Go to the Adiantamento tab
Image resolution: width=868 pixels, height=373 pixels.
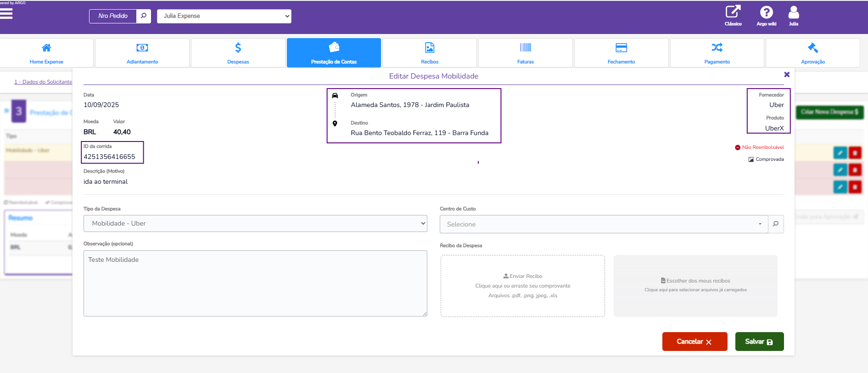tap(142, 53)
